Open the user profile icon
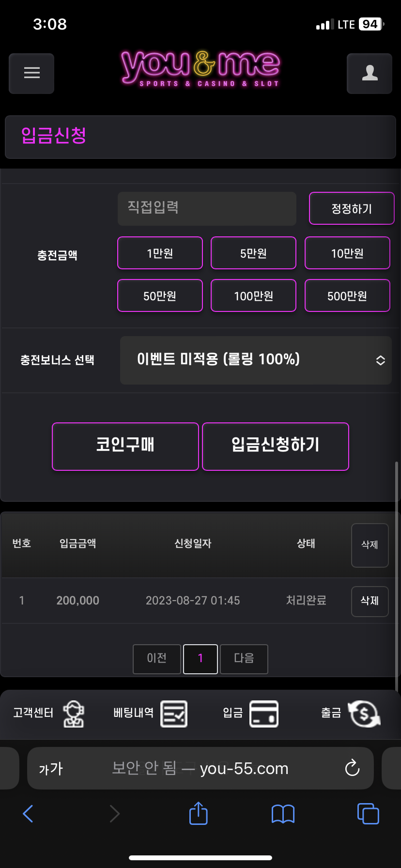 370,73
